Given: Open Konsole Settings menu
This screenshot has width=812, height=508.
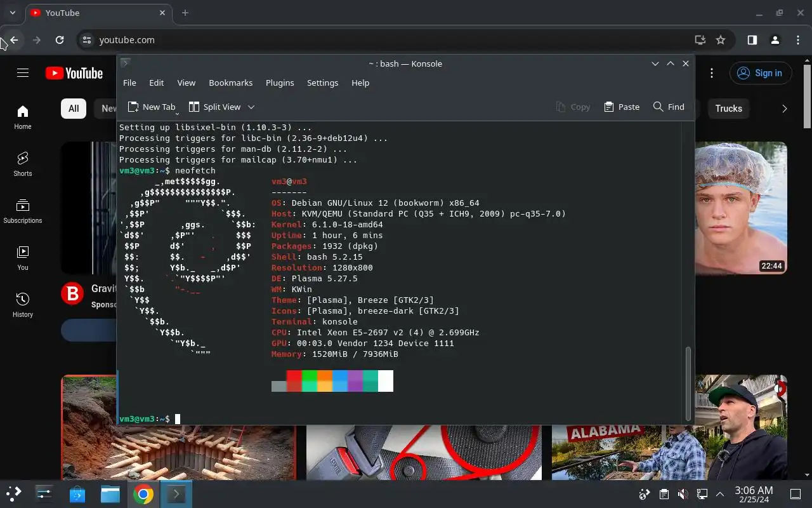Looking at the screenshot, I should [322, 83].
